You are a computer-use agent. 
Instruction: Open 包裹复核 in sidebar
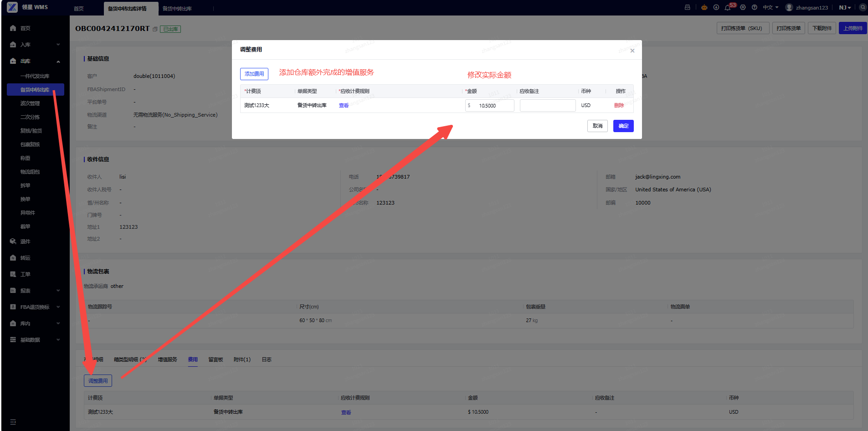(x=30, y=144)
